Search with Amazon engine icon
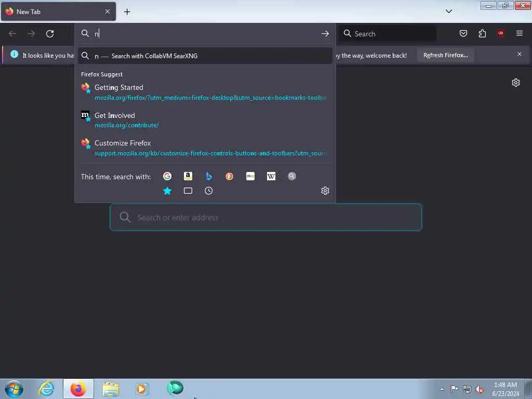 [188, 176]
